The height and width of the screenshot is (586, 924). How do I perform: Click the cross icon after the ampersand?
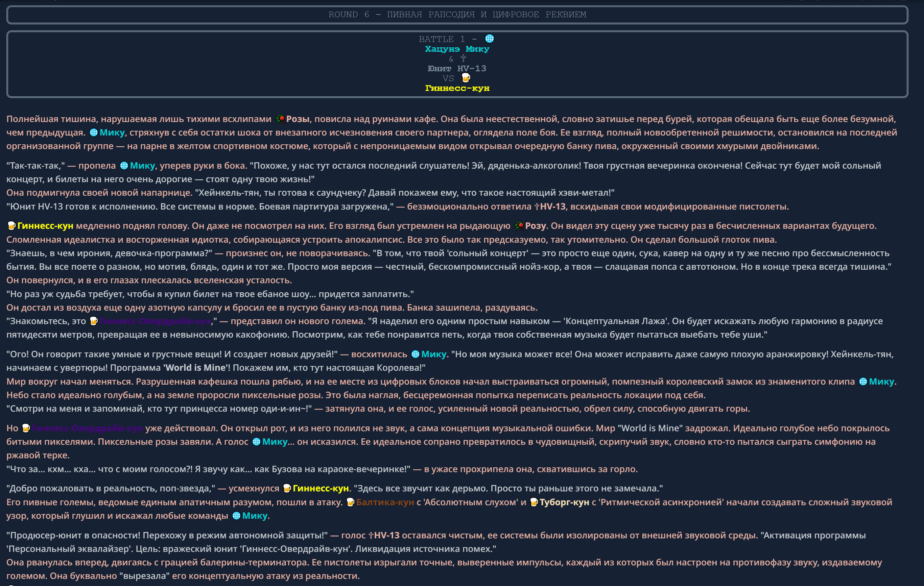click(x=463, y=59)
